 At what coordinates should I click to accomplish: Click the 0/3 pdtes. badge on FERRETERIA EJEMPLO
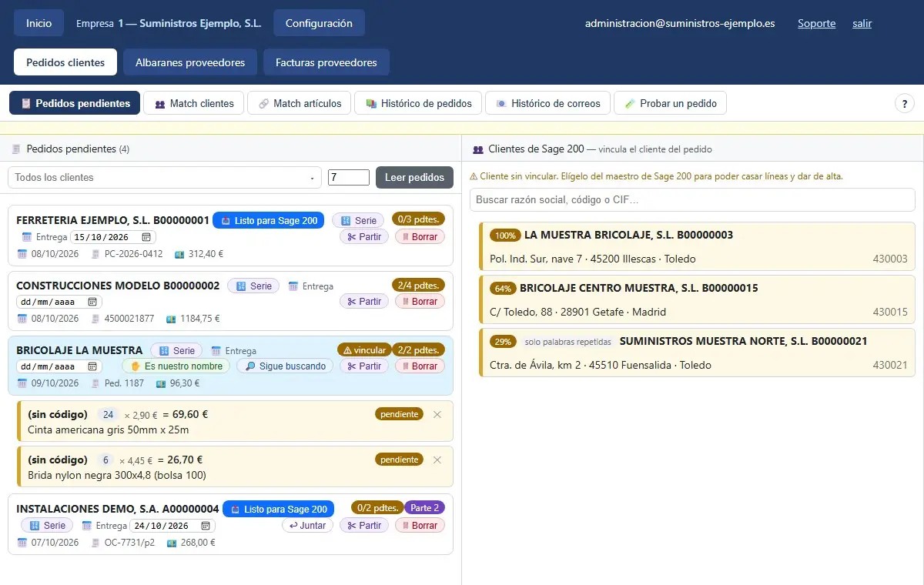tap(419, 219)
